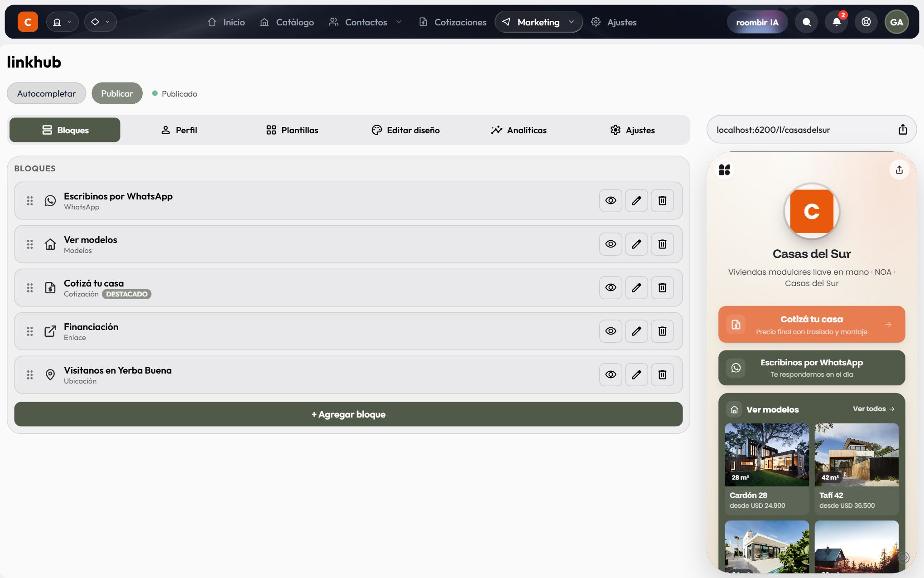Open the Marketing dropdown menu
Viewport: 924px width, 578px height.
pyautogui.click(x=539, y=22)
